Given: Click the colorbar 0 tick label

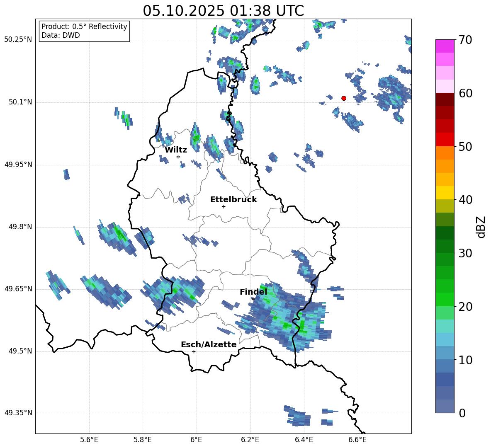Looking at the screenshot, I should click(x=462, y=413).
